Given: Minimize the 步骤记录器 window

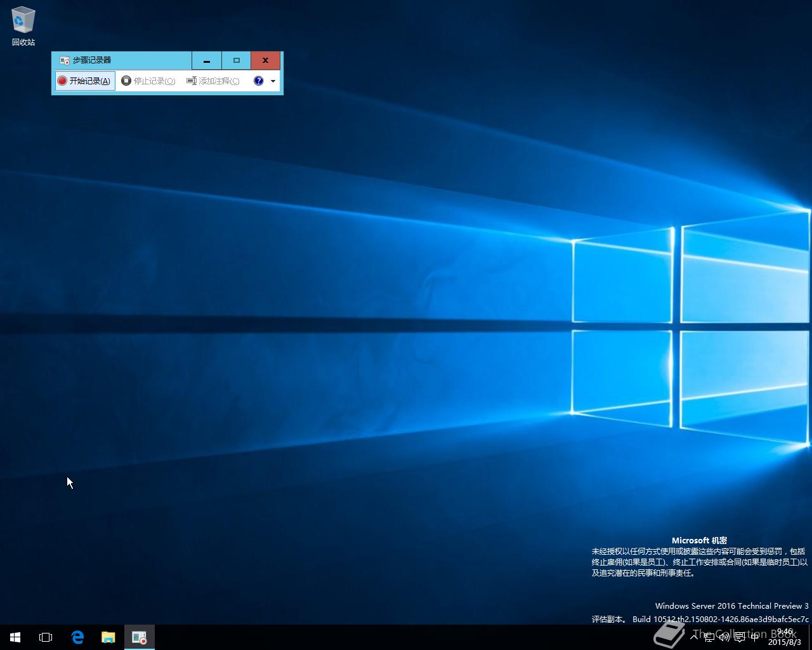Looking at the screenshot, I should (207, 60).
